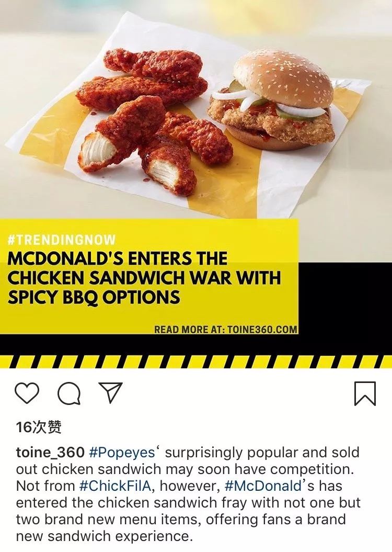This screenshot has height=552, width=392.
Task: Like the post with the heart icon
Action: point(27,393)
